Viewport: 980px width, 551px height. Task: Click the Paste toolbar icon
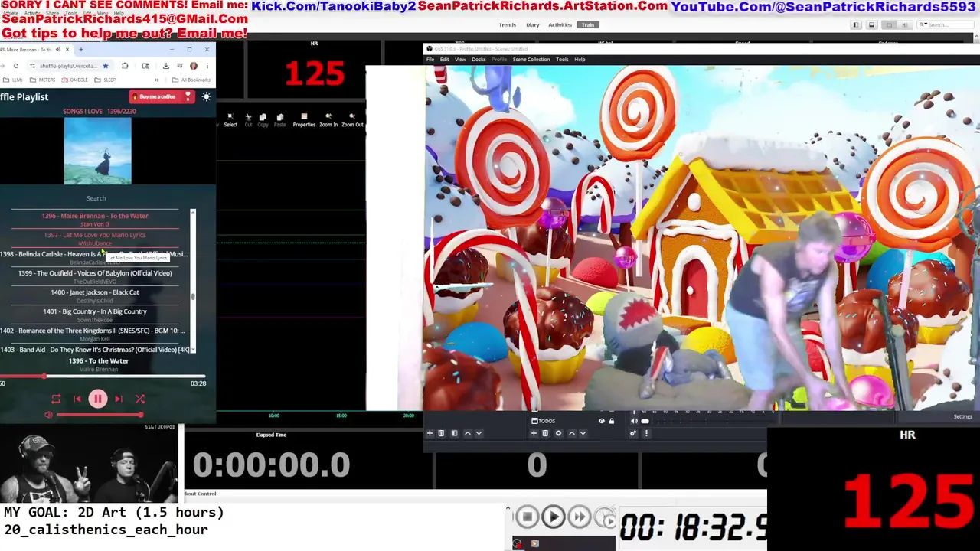point(279,120)
